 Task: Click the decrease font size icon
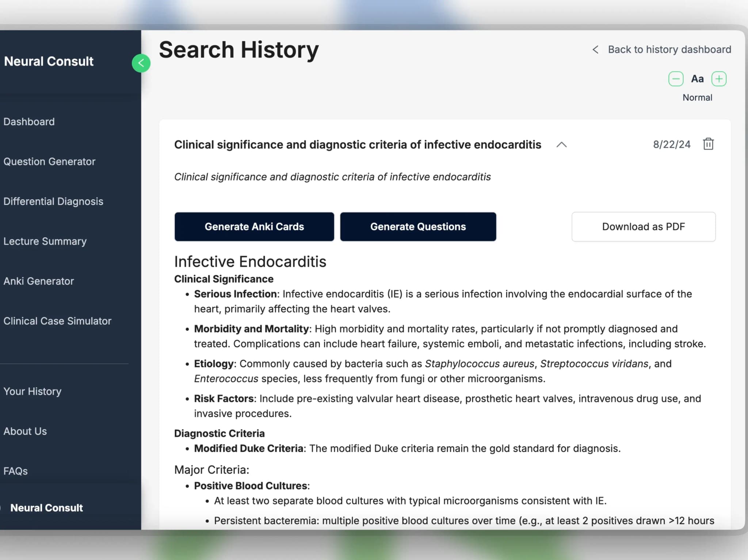point(676,78)
